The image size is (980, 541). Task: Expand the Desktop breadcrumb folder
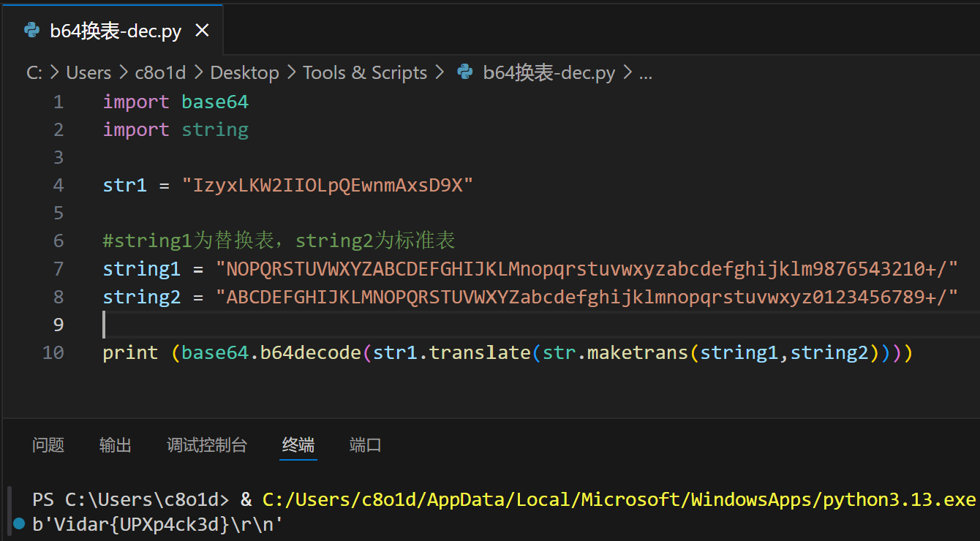tap(244, 72)
